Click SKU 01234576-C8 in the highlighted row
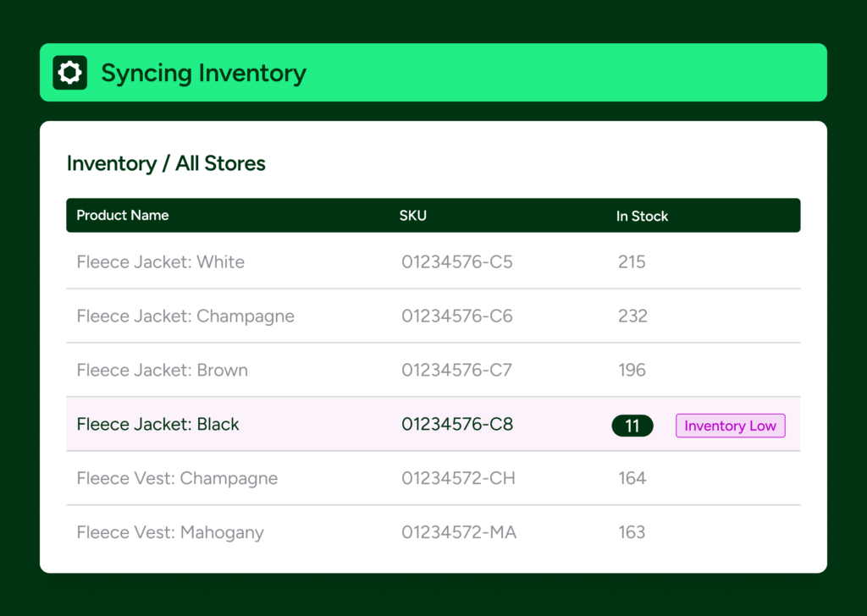Image resolution: width=867 pixels, height=616 pixels. point(457,425)
